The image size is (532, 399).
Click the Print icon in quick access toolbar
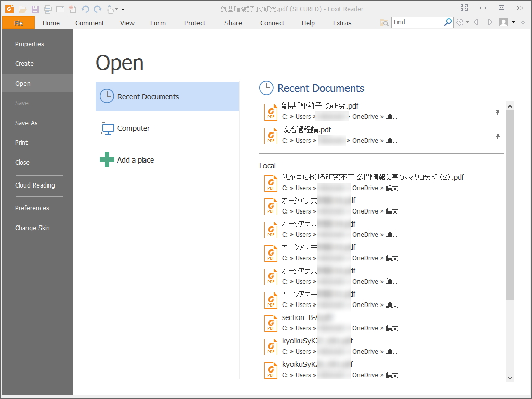[47, 9]
